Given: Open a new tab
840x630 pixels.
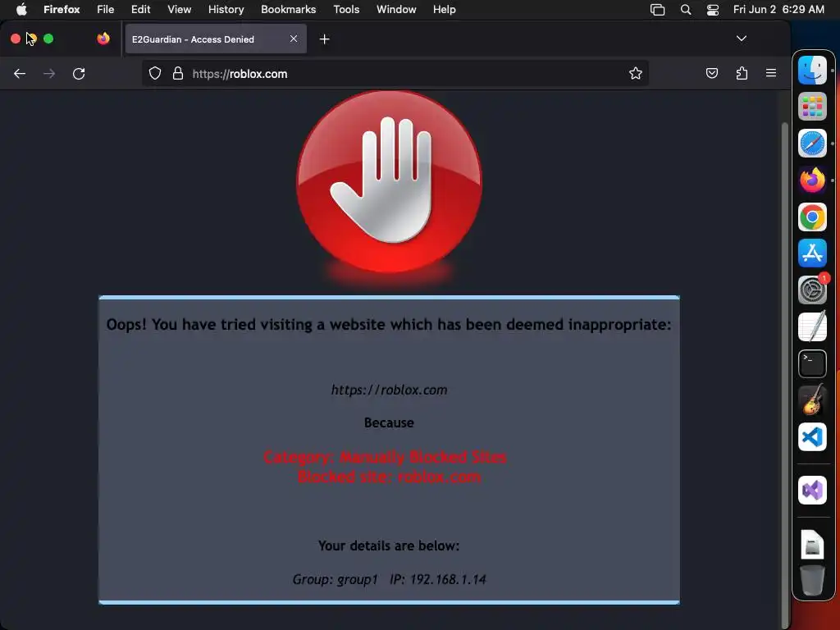Looking at the screenshot, I should [x=325, y=39].
